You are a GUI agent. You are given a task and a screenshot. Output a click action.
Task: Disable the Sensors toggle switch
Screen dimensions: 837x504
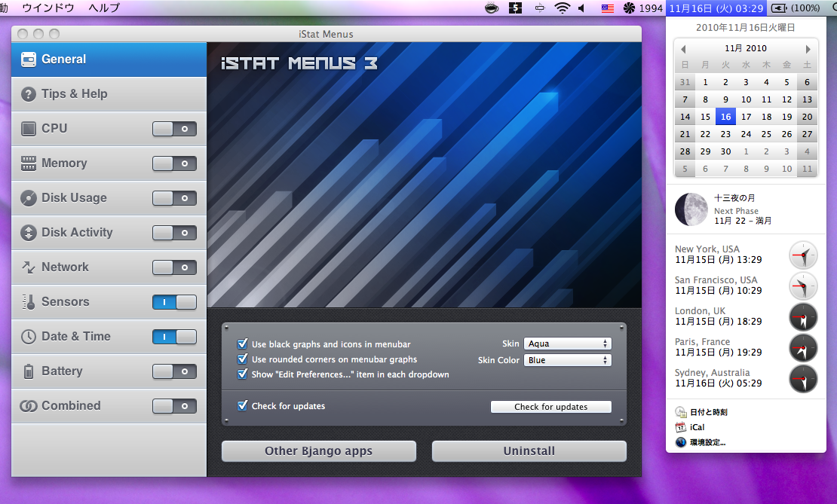point(174,302)
